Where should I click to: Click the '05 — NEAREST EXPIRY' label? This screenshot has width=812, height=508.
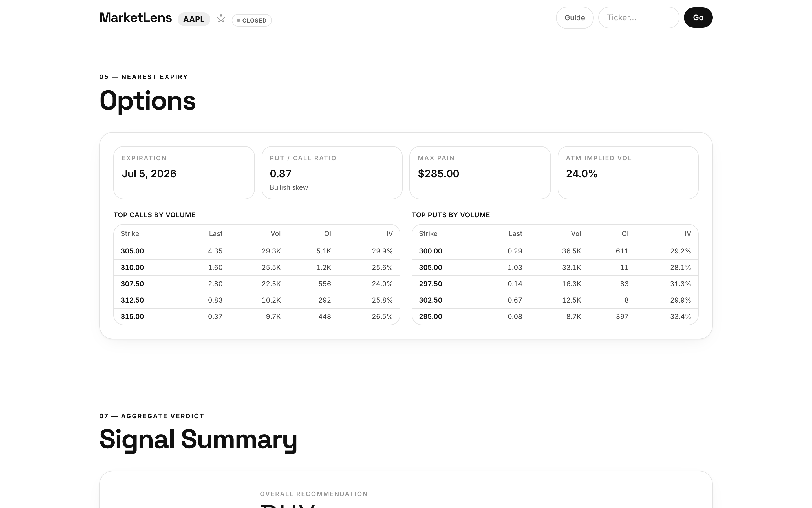click(144, 77)
